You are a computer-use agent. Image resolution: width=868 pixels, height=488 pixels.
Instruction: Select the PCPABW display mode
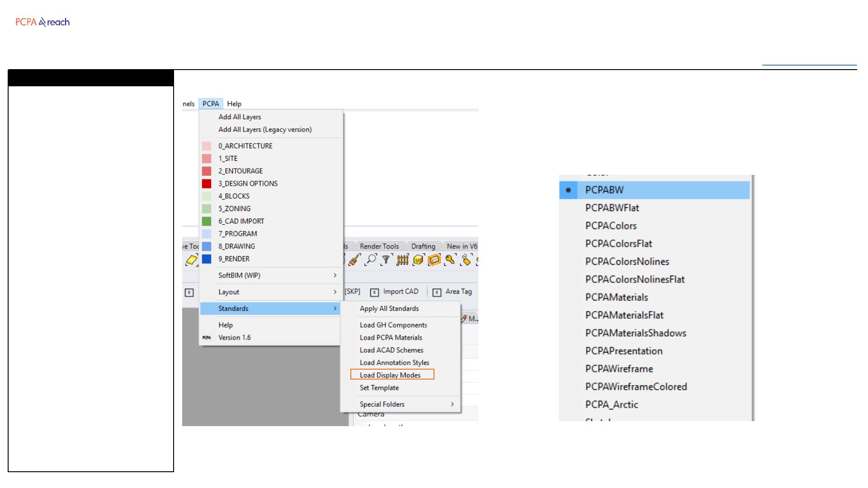(x=604, y=190)
